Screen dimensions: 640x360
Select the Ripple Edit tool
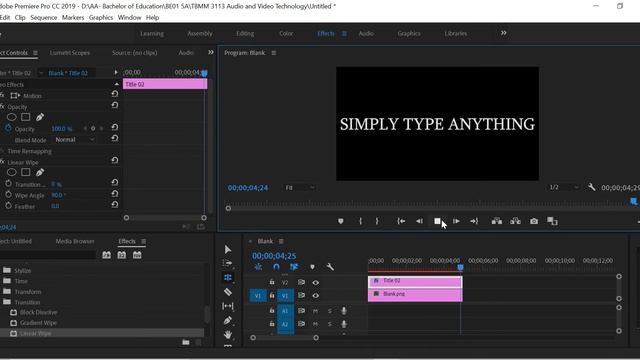[x=228, y=278]
